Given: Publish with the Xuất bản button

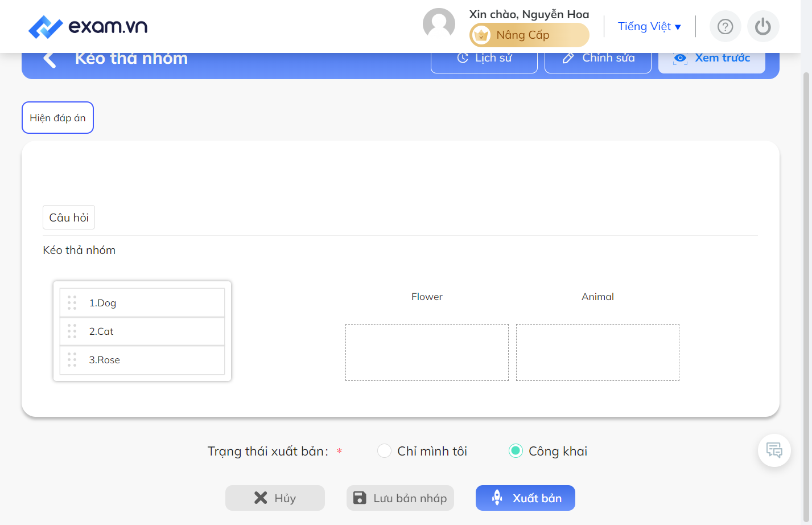Looking at the screenshot, I should pyautogui.click(x=525, y=498).
